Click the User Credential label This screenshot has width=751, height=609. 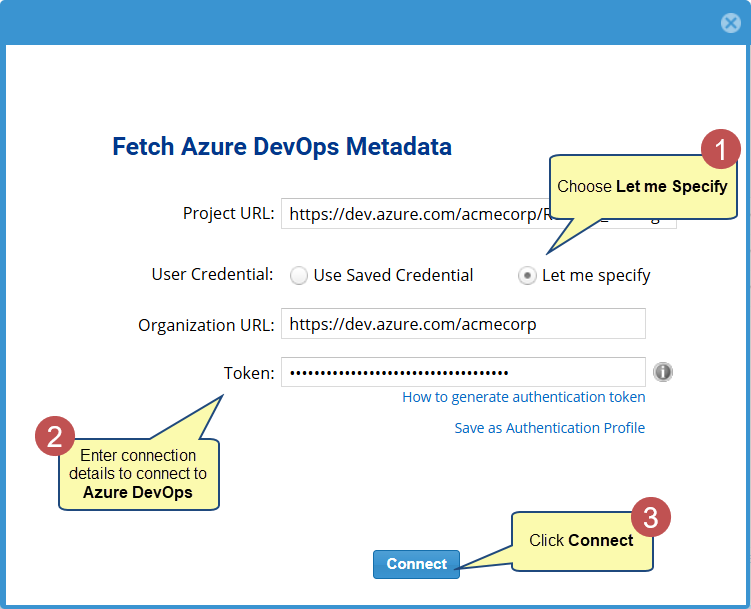tap(212, 274)
